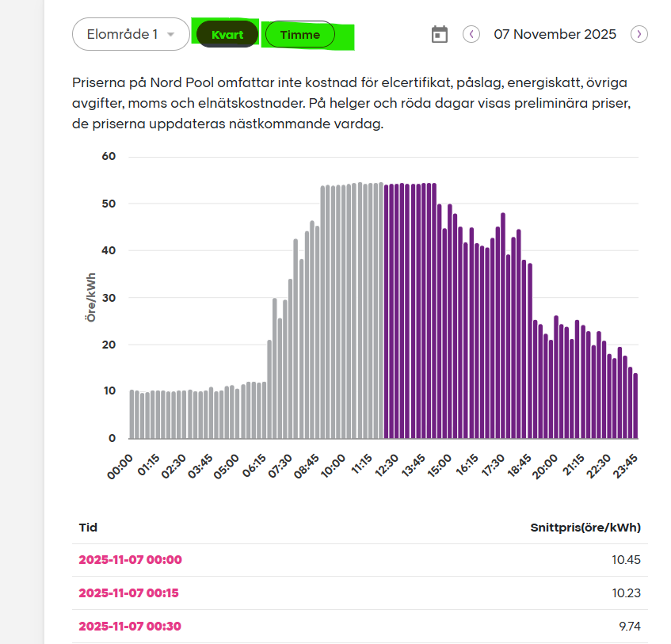
Task: Click the date text 07 November 2025
Action: pyautogui.click(x=555, y=34)
